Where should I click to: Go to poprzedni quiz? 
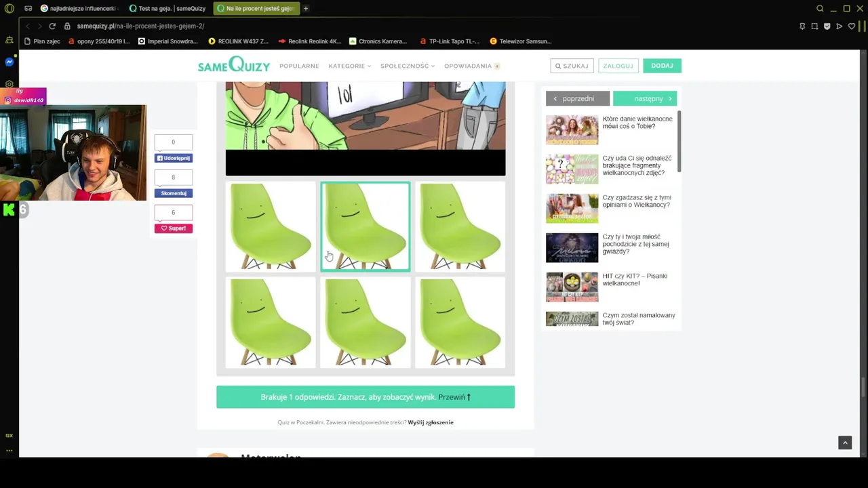[x=578, y=98]
